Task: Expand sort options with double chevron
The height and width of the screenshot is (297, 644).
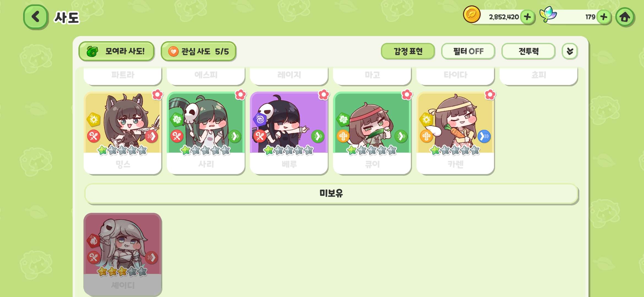Action: tap(570, 51)
